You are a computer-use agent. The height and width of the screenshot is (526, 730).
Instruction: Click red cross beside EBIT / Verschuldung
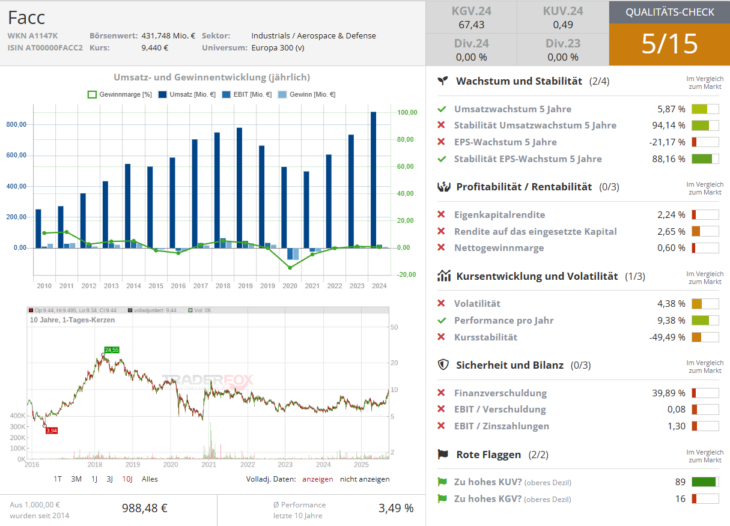[x=441, y=409]
